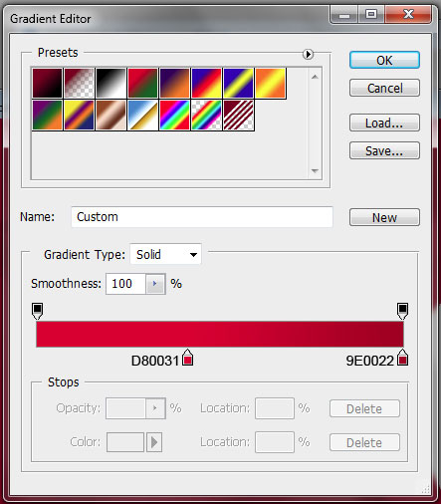This screenshot has width=441, height=504.
Task: Click the Save... button
Action: 384,150
